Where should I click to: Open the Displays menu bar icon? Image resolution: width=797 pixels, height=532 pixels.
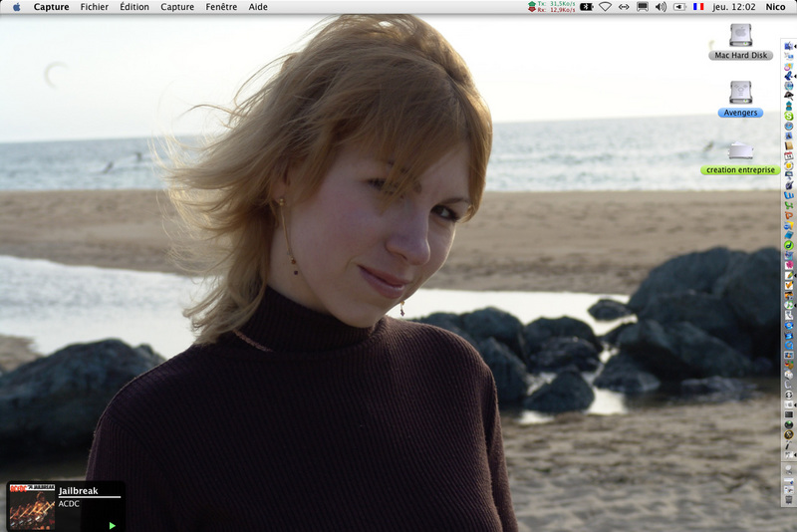tap(643, 7)
